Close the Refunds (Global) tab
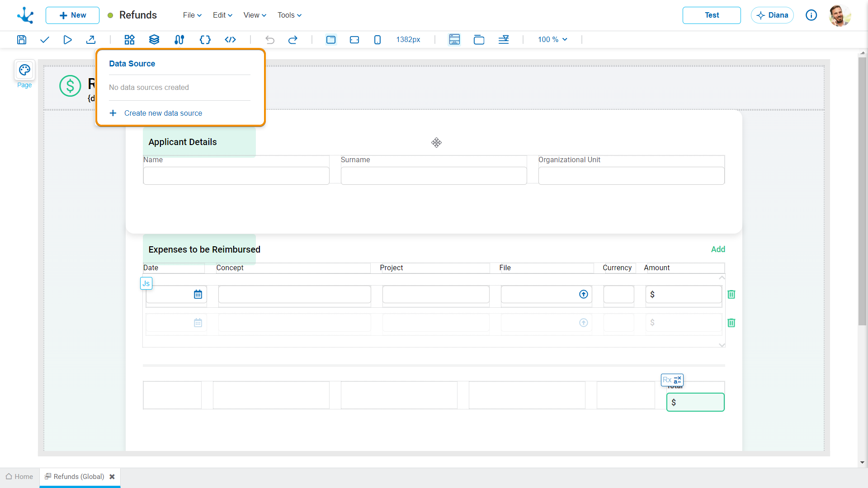Image resolution: width=868 pixels, height=488 pixels. (112, 477)
